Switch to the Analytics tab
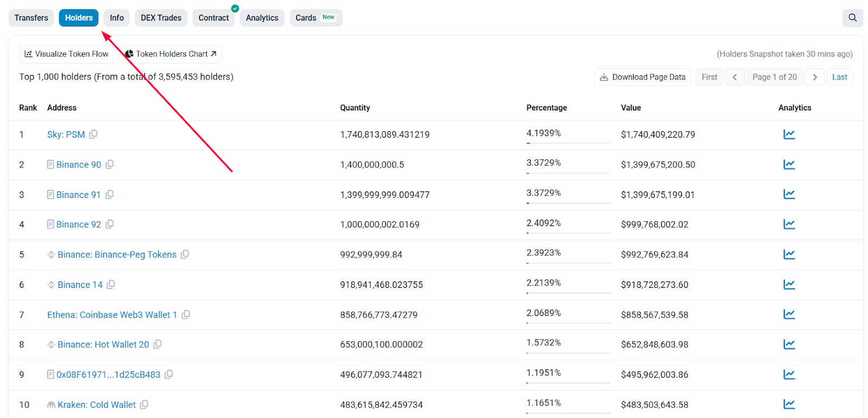Viewport: 868px width, 418px height. (x=262, y=18)
